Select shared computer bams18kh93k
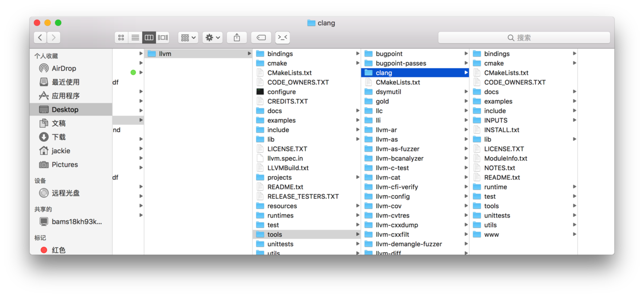 tap(71, 221)
